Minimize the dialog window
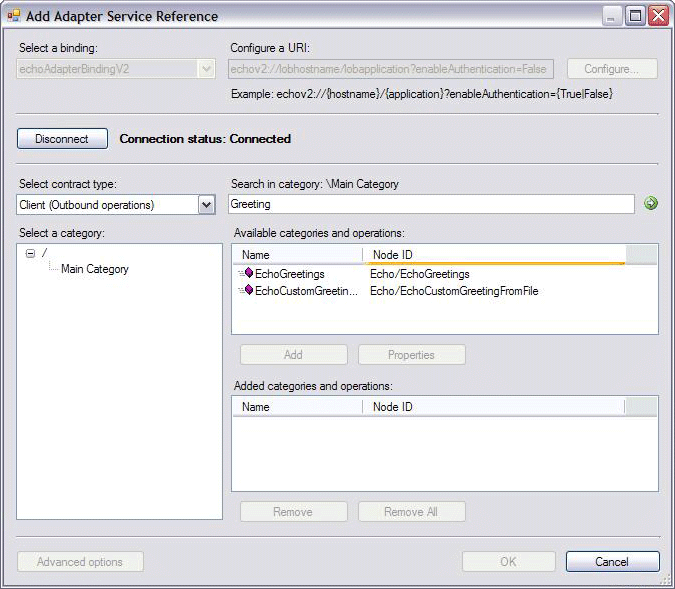 pyautogui.click(x=611, y=16)
